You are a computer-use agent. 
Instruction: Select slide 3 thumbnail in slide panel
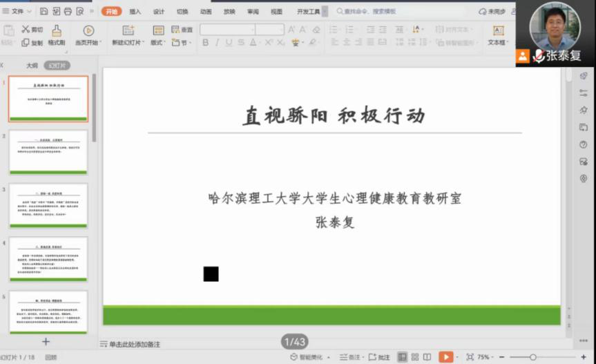pos(48,204)
